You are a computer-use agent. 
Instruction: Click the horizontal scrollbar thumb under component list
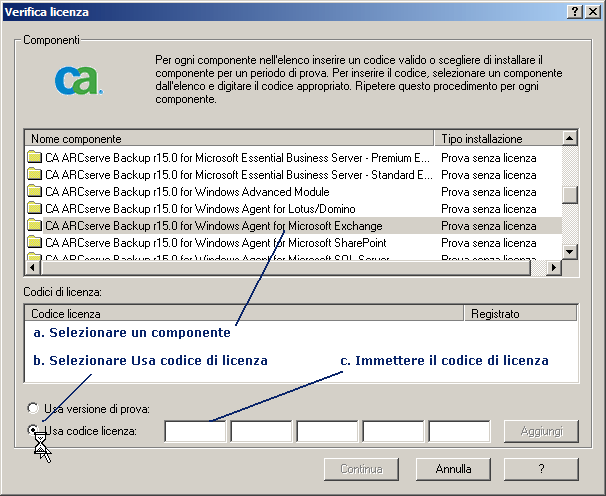point(286,268)
